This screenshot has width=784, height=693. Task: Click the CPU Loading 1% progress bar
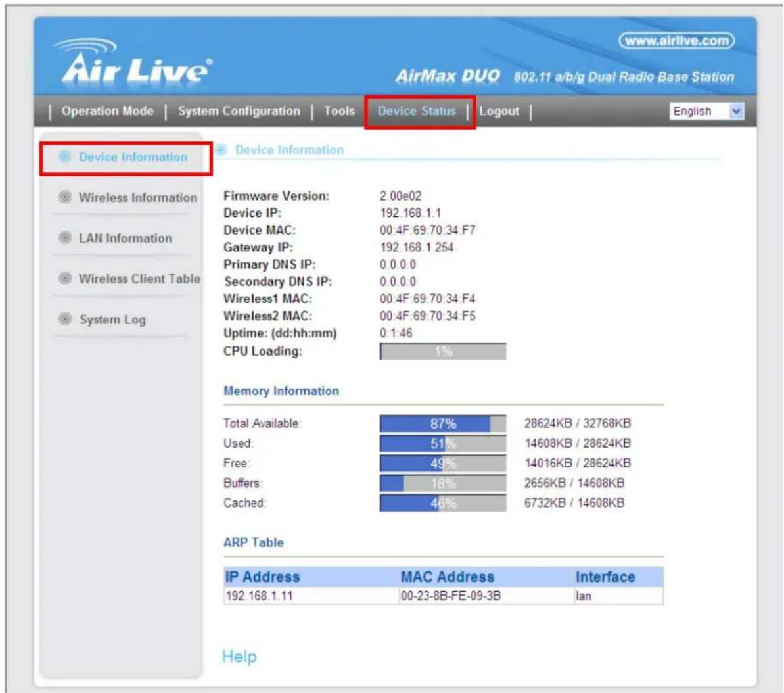tap(443, 351)
